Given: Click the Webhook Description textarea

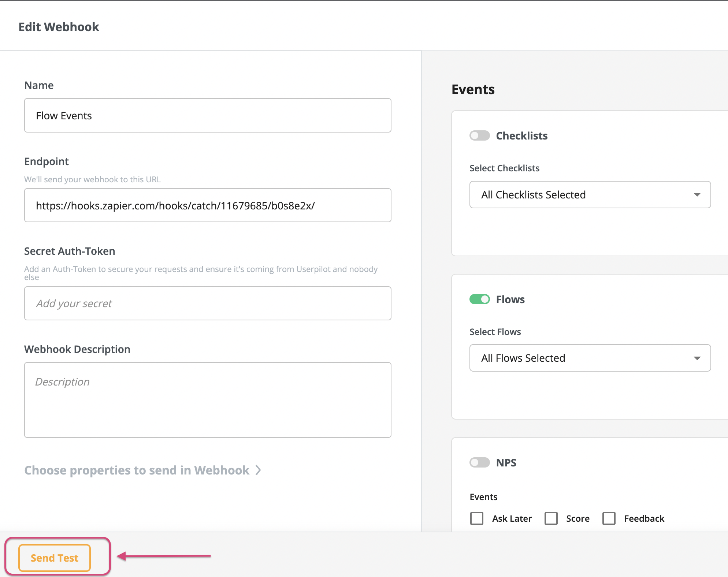Looking at the screenshot, I should [x=208, y=400].
